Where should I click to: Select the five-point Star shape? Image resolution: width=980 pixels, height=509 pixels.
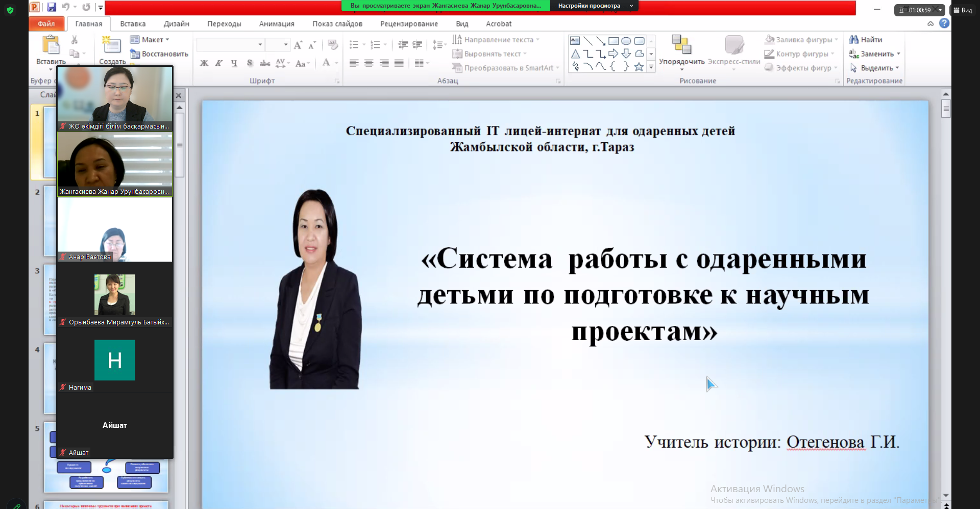(x=639, y=67)
